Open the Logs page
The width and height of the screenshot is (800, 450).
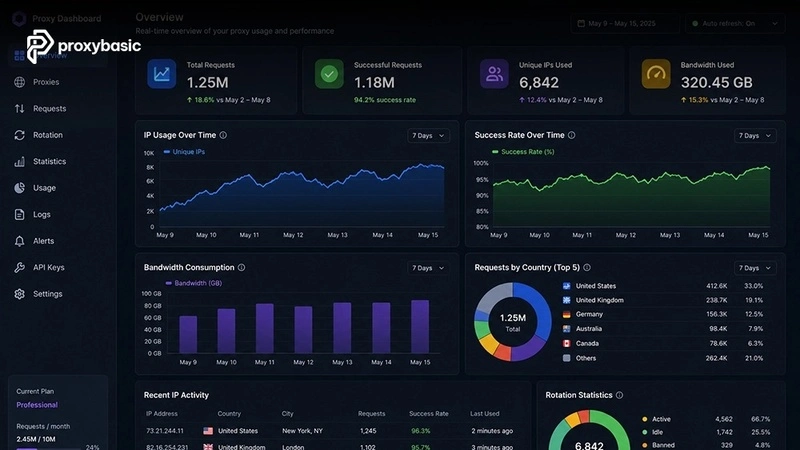click(x=42, y=214)
